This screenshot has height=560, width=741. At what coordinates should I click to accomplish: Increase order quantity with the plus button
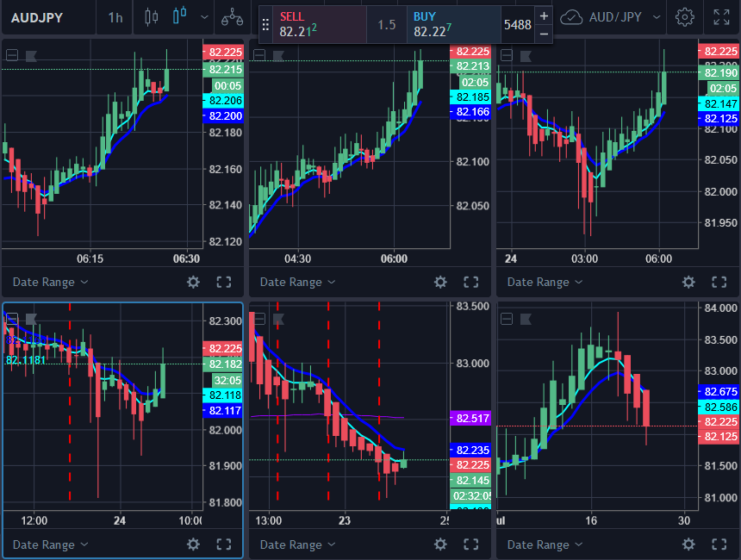click(544, 16)
